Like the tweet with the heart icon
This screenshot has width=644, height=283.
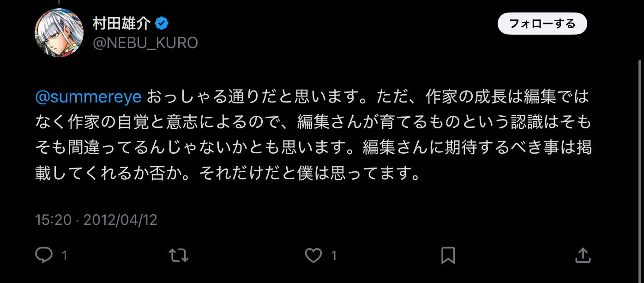pos(313,255)
